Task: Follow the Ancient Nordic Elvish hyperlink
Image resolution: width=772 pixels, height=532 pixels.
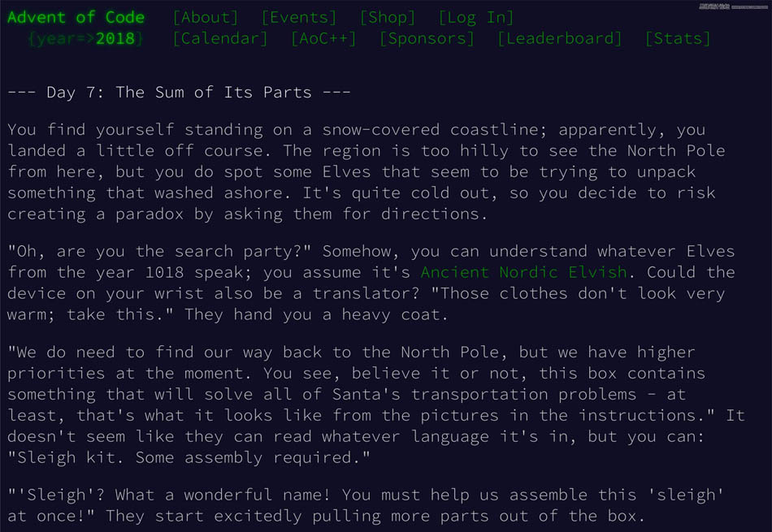Action: (524, 272)
